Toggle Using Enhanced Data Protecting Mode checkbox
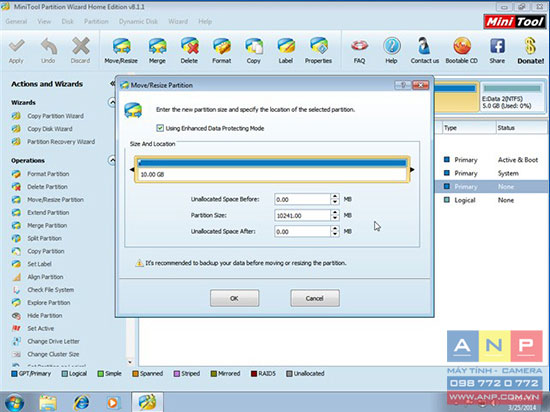Image resolution: width=550 pixels, height=412 pixels. (160, 128)
